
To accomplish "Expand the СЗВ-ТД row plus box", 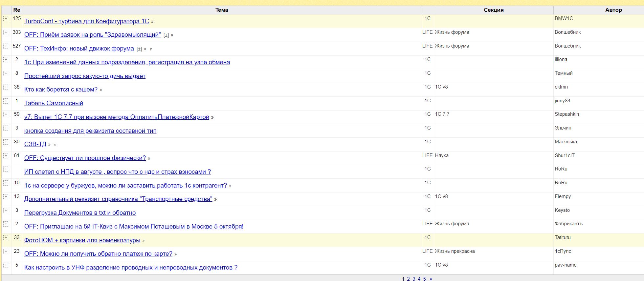I will pyautogui.click(x=6, y=142).
